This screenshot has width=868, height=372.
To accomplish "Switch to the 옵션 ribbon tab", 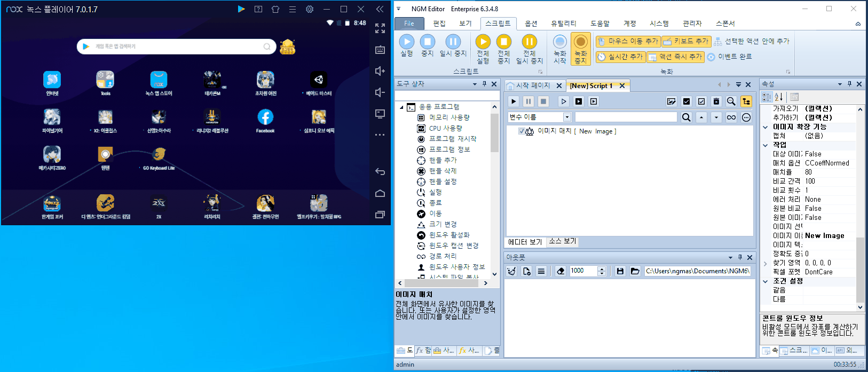I will click(x=531, y=23).
